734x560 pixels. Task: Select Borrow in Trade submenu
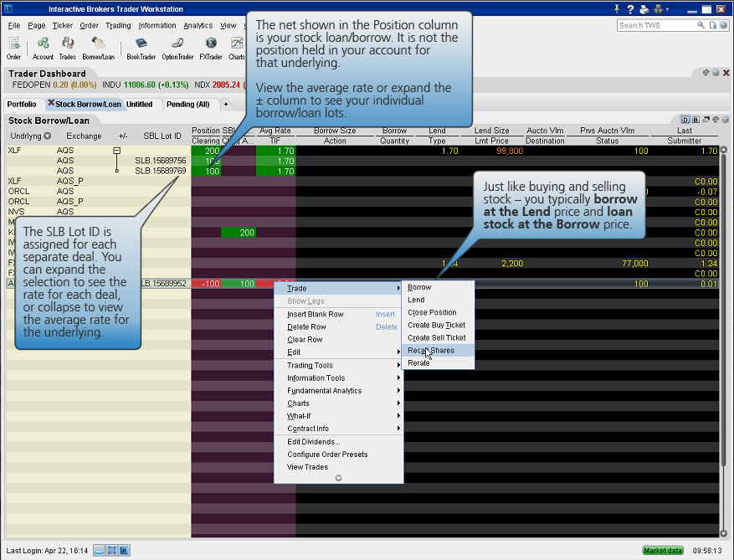click(438, 287)
